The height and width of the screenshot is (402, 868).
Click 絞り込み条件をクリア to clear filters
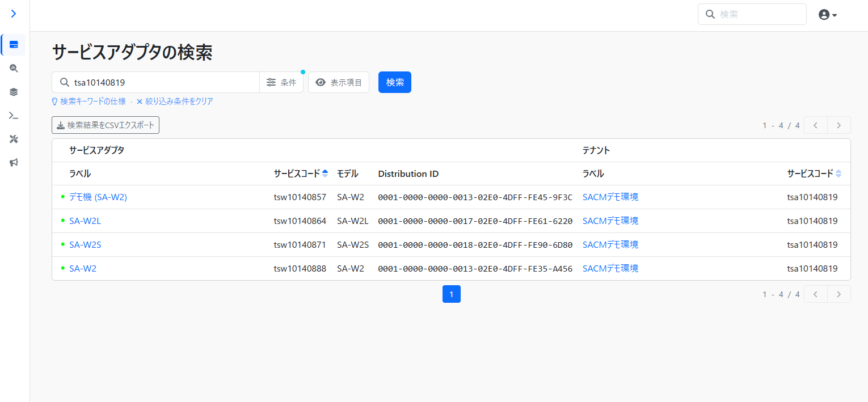click(x=175, y=101)
